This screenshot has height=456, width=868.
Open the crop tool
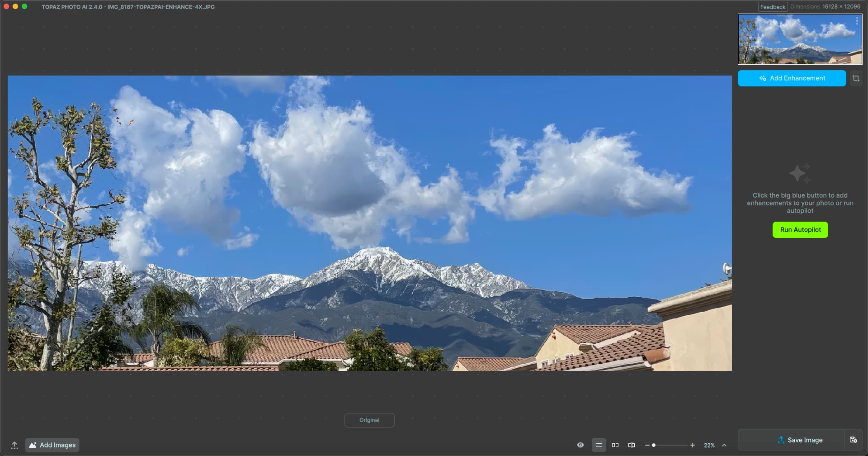[856, 78]
